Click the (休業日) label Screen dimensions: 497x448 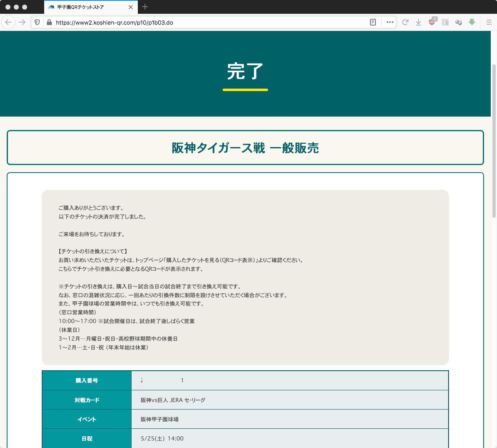click(x=70, y=330)
